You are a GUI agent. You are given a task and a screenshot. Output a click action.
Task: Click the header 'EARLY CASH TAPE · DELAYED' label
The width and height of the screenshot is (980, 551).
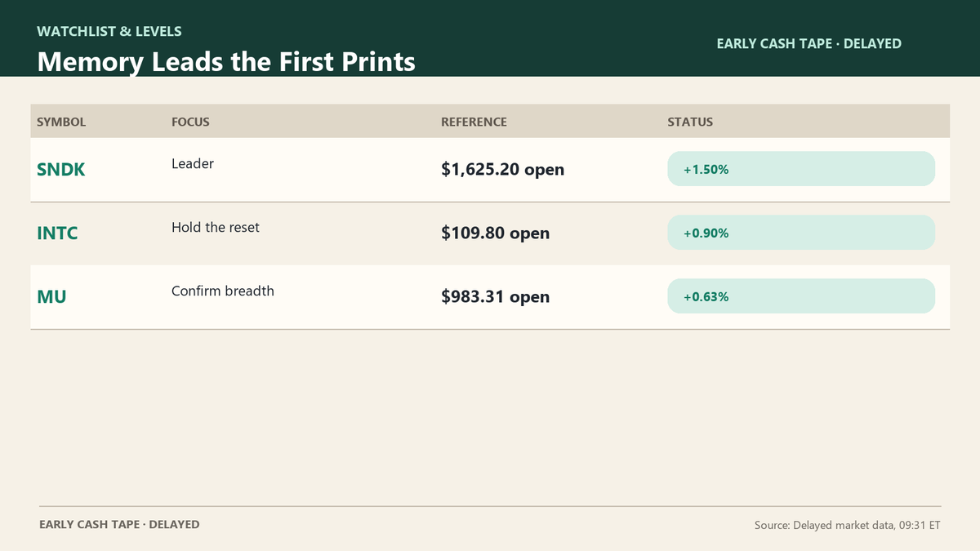click(809, 44)
